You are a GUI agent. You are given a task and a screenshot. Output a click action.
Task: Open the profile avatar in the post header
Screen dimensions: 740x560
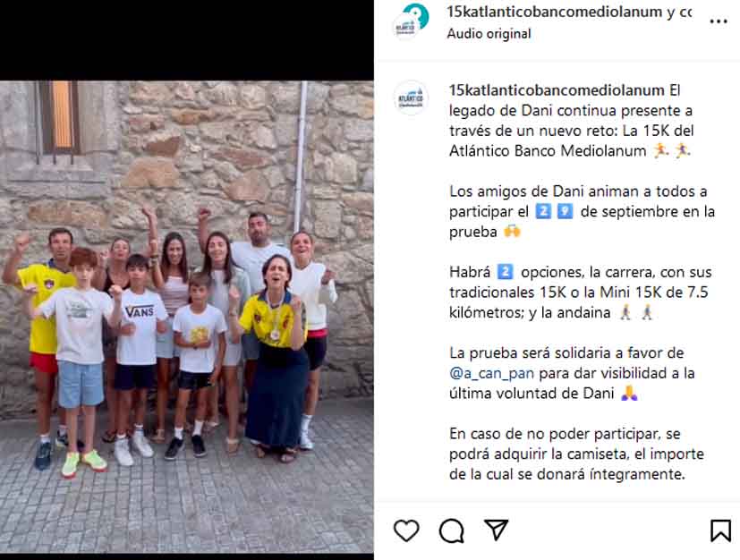[x=411, y=21]
